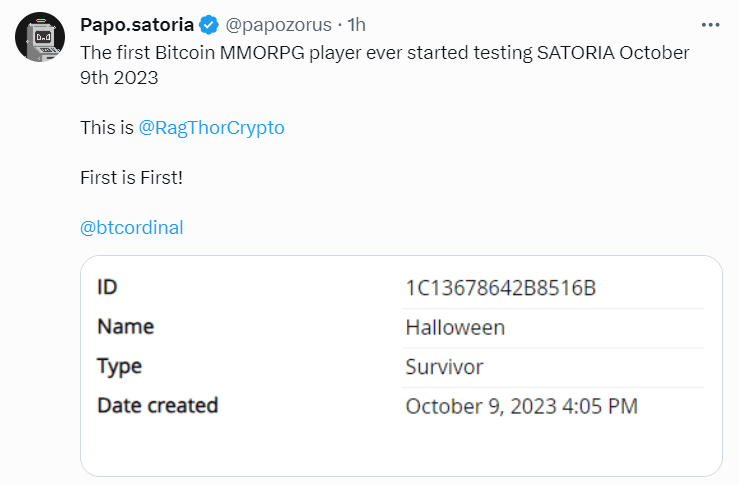Click the Name label in the card
Image resolution: width=739 pixels, height=485 pixels.
coord(126,327)
